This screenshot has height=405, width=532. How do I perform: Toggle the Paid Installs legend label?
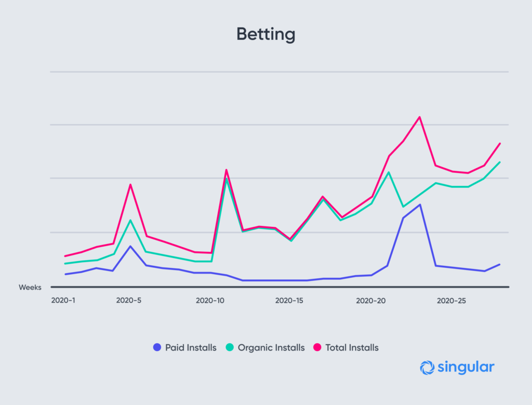(x=191, y=348)
